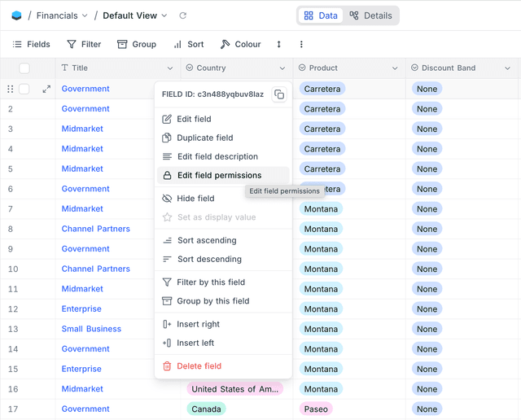The width and height of the screenshot is (521, 420).
Task: Choose Hide field in context menu
Action: [195, 199]
